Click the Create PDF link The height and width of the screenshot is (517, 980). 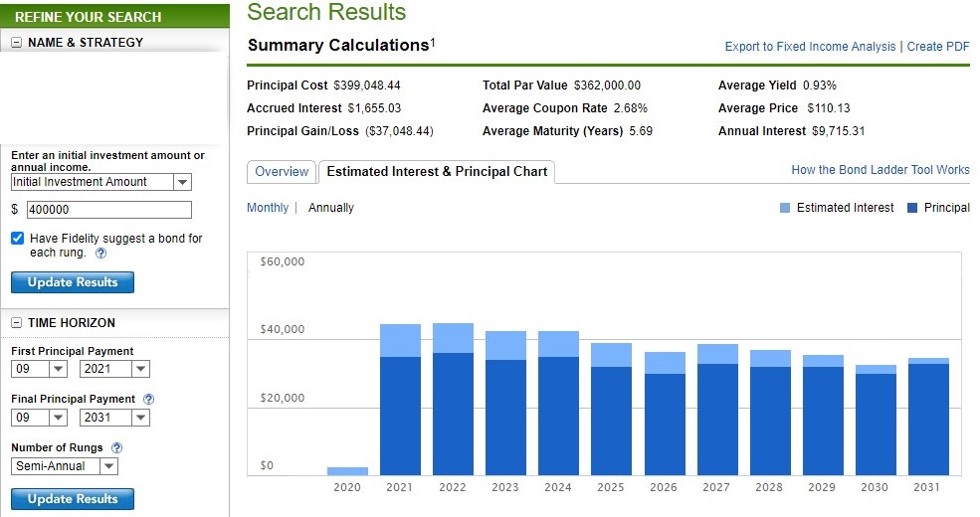[x=938, y=47]
